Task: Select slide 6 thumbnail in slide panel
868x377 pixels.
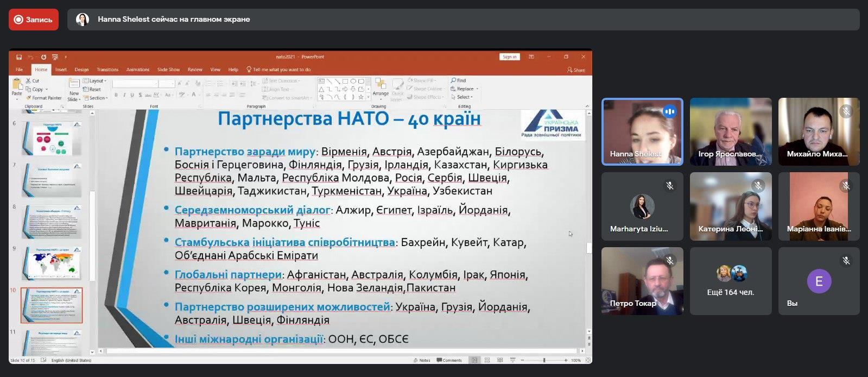Action: (52, 138)
